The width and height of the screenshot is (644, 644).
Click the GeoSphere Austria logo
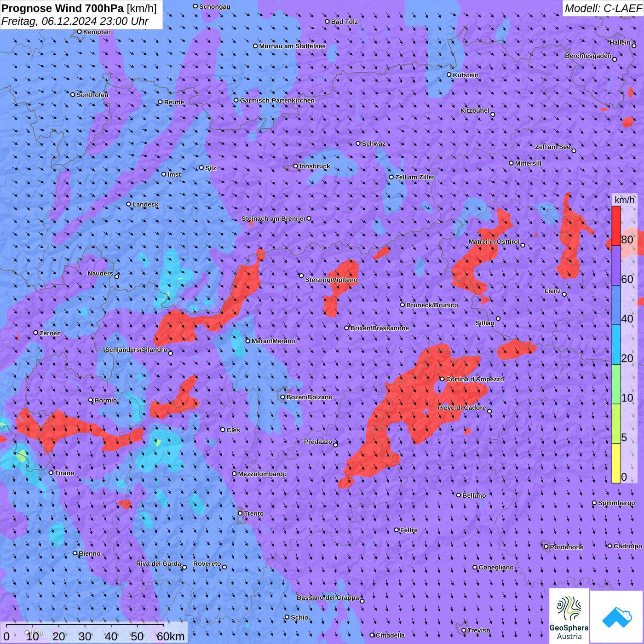[569, 616]
